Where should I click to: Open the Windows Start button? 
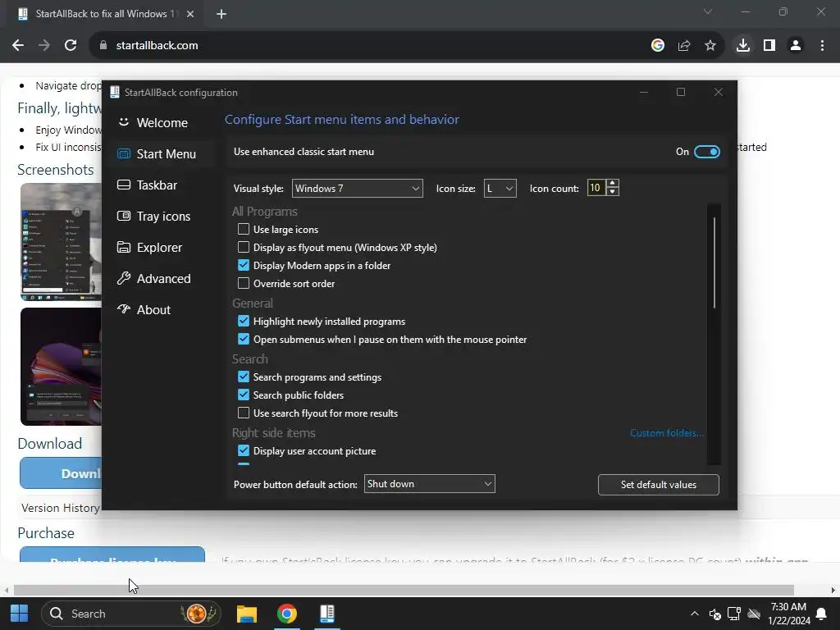point(20,614)
